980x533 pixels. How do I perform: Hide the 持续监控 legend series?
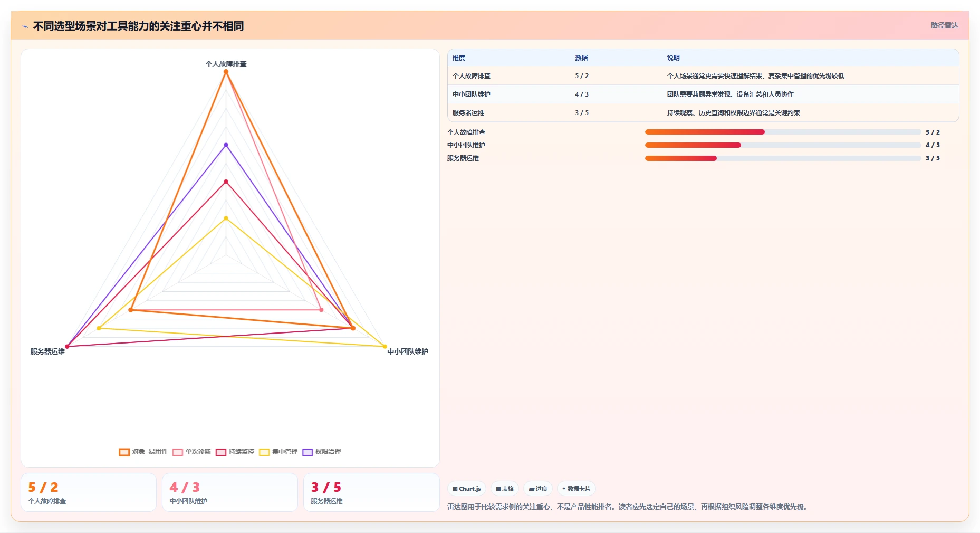[235, 452]
